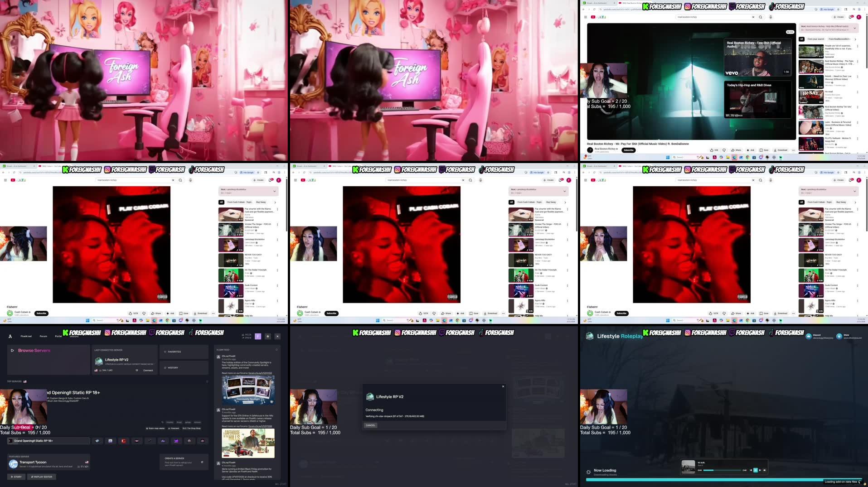
Task: Share the Fisherrr video in left Cash Cobain frame
Action: pyautogui.click(x=156, y=313)
